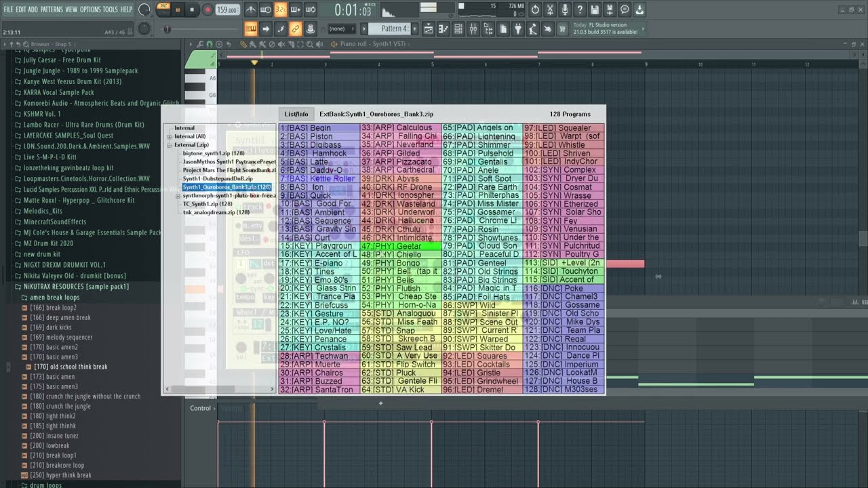The width and height of the screenshot is (868, 488).
Task: Stop playback with the stop button
Action: [192, 10]
